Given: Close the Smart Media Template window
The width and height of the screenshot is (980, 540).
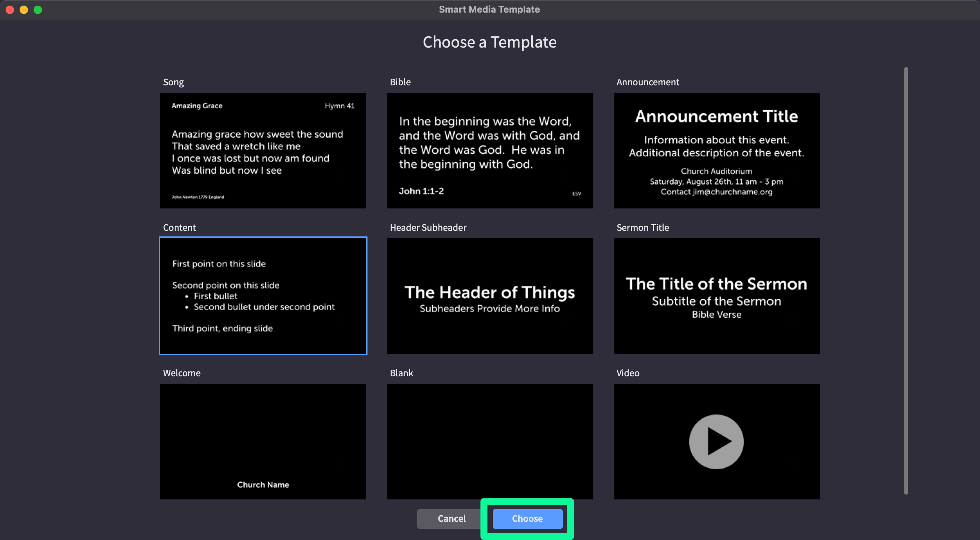Looking at the screenshot, I should pyautogui.click(x=10, y=9).
